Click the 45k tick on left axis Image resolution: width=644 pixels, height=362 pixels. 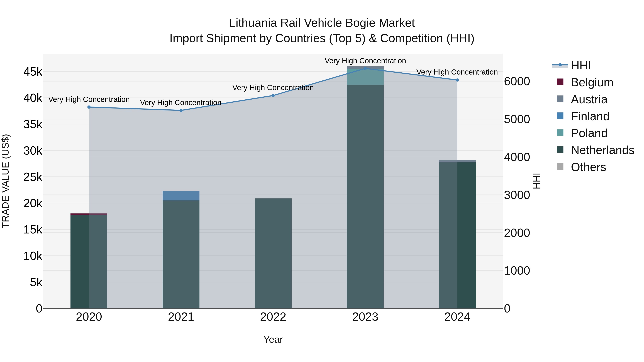click(x=33, y=72)
